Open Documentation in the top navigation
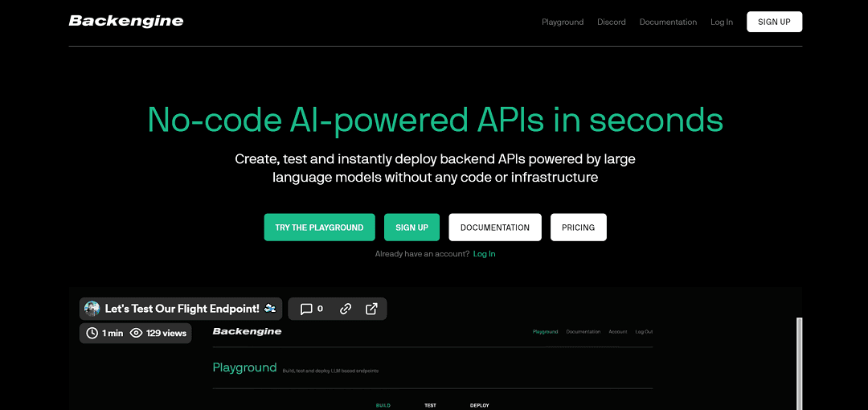This screenshot has height=410, width=868. pyautogui.click(x=668, y=23)
